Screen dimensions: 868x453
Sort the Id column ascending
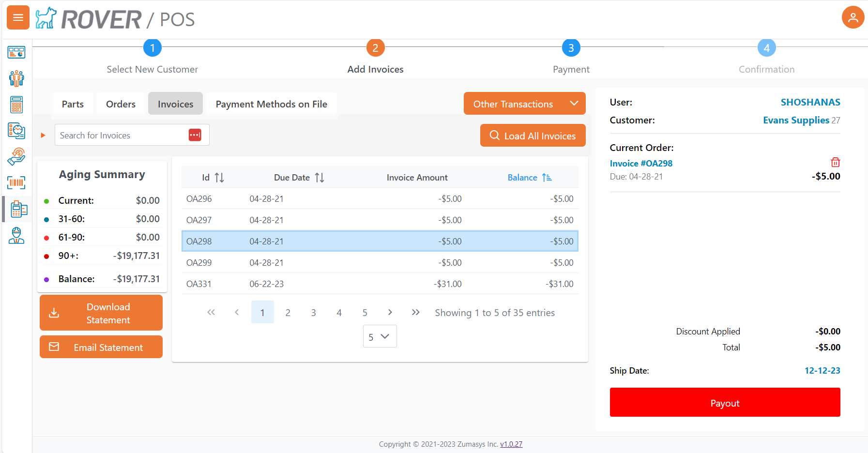coord(219,177)
